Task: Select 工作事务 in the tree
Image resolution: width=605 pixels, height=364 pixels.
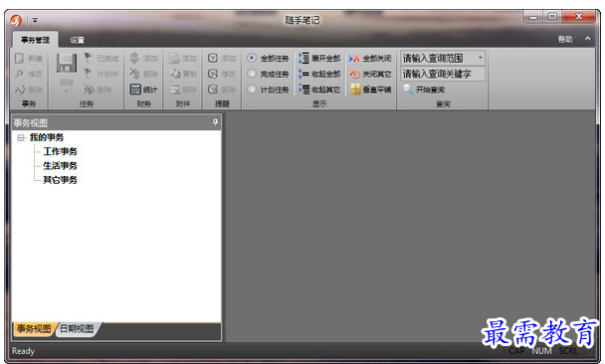Action: pos(60,151)
